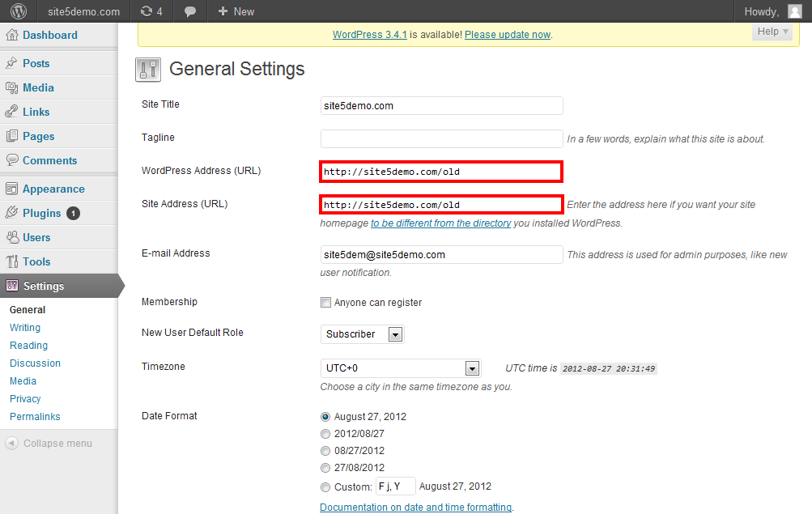Click the Comments speech bubble sidebar icon

12,160
